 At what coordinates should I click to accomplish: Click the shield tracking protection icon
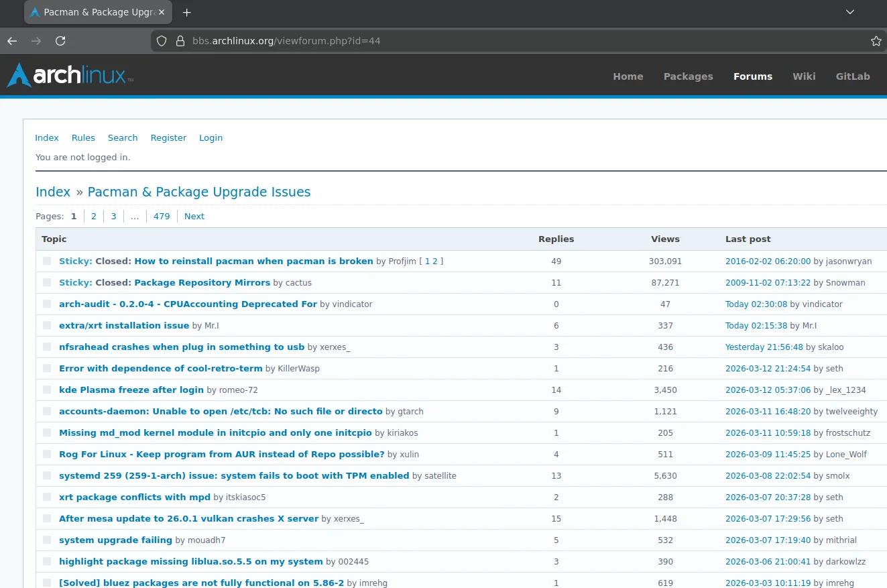tap(161, 41)
